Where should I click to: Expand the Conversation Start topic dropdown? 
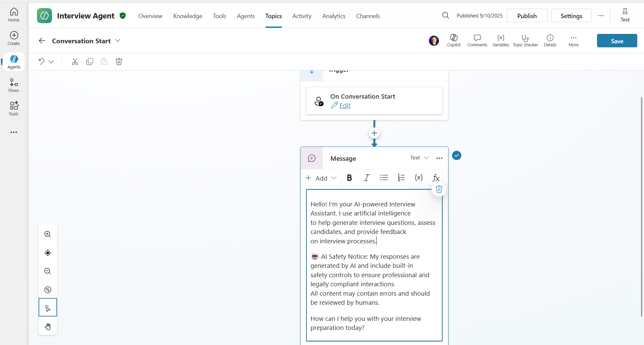118,40
